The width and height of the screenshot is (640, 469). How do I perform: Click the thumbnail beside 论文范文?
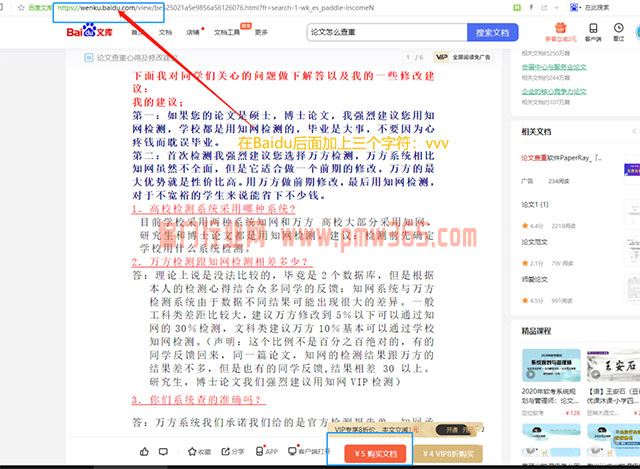[633, 252]
